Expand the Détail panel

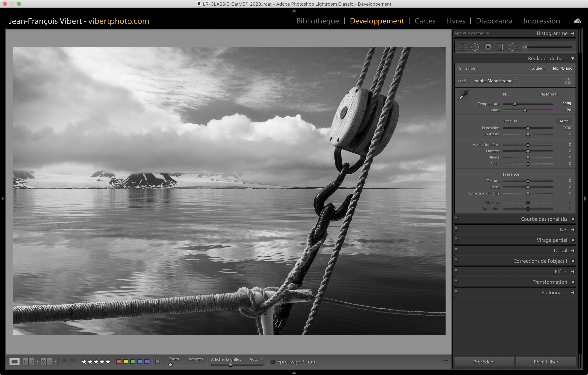560,250
